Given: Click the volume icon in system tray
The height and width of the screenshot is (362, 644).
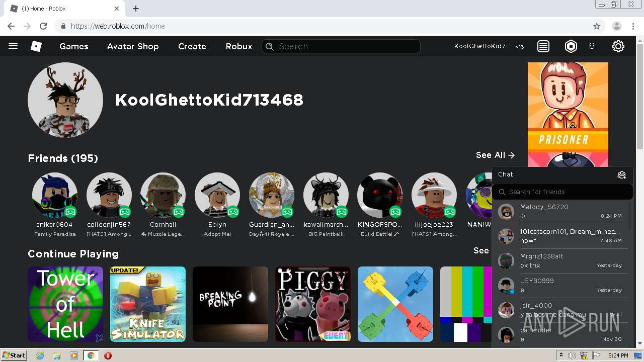Looking at the screenshot, I should pyautogui.click(x=572, y=355).
